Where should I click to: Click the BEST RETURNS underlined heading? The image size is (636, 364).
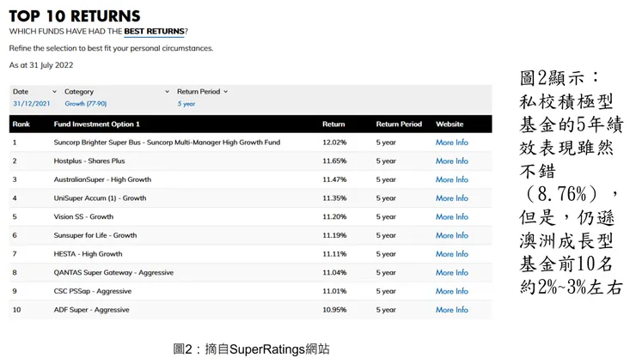tap(154, 31)
